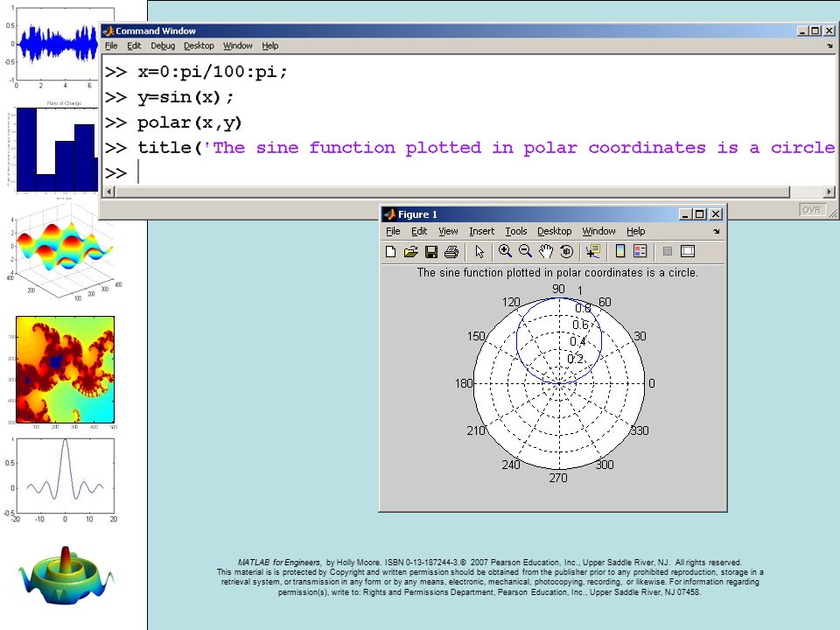Image resolution: width=840 pixels, height=630 pixels.
Task: Click the fractal image thumbnail
Action: click(x=65, y=369)
